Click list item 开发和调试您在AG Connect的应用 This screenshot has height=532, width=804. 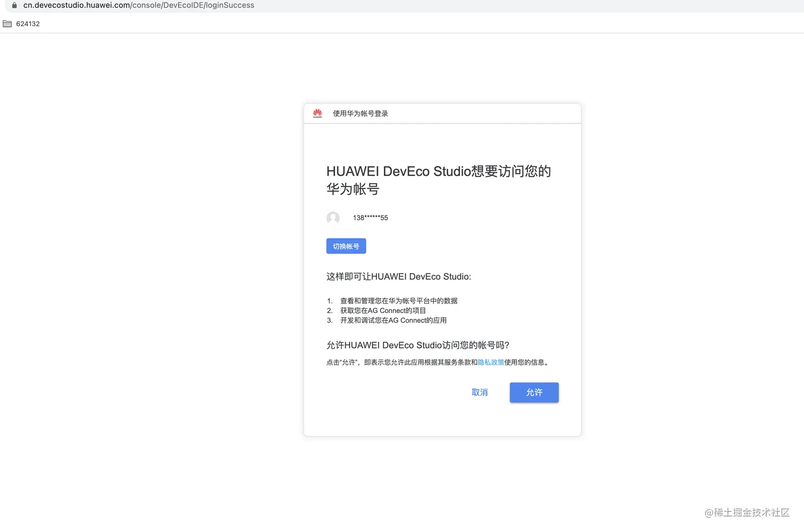point(393,320)
